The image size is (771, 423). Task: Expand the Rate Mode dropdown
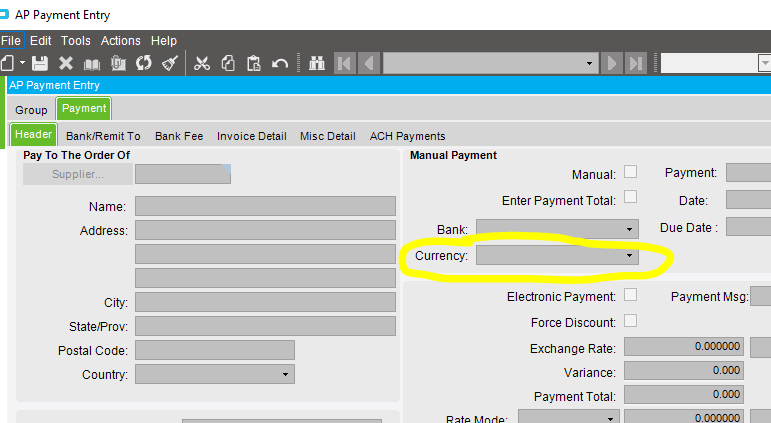click(x=610, y=418)
